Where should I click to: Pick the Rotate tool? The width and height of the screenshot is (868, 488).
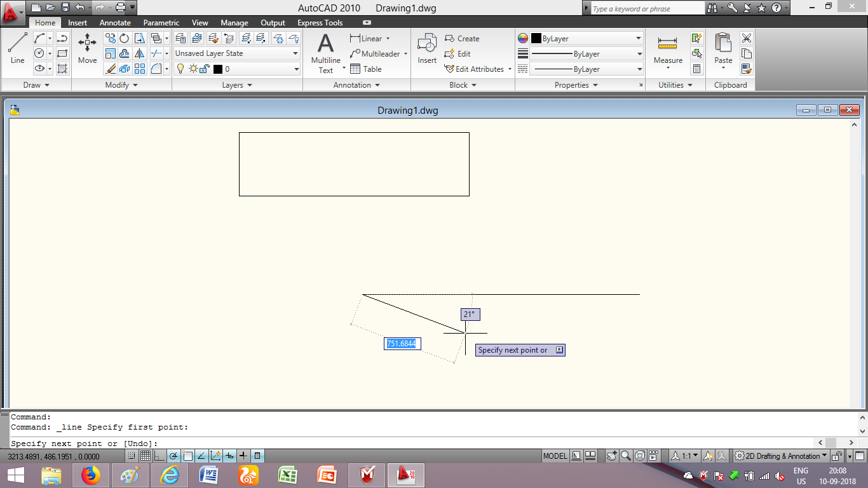click(124, 38)
